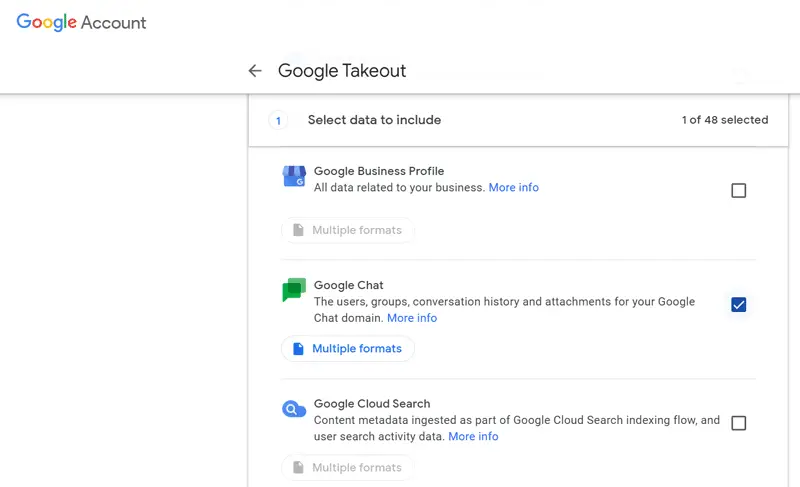
Task: Select the Google Chat product title
Action: pos(349,285)
